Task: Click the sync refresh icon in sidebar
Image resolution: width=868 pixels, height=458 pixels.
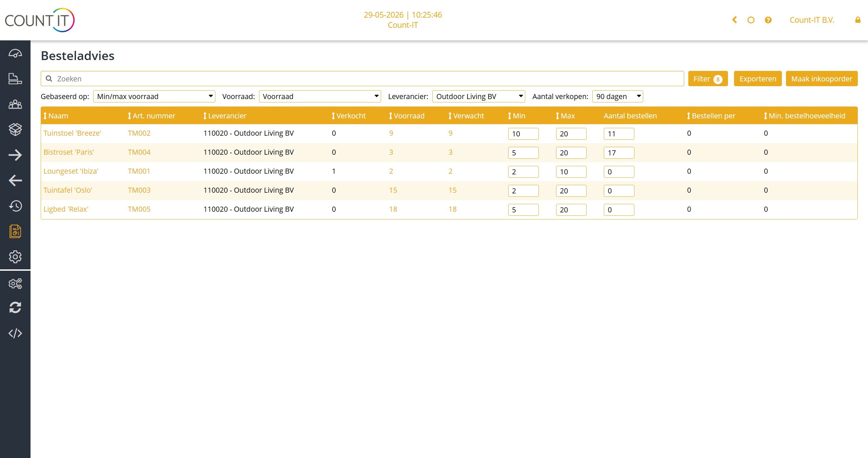Action: [x=15, y=308]
